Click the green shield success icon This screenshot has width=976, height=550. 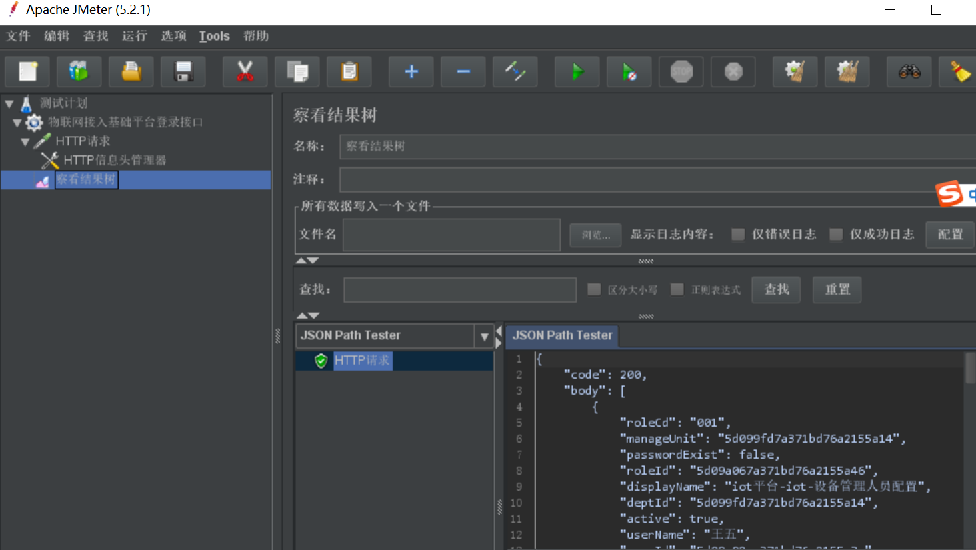321,361
